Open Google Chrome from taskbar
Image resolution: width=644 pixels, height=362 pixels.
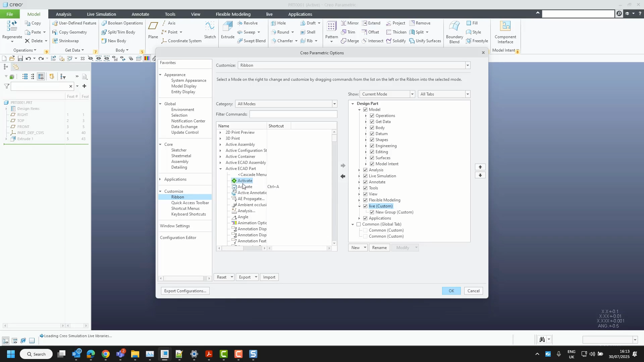coord(106,354)
